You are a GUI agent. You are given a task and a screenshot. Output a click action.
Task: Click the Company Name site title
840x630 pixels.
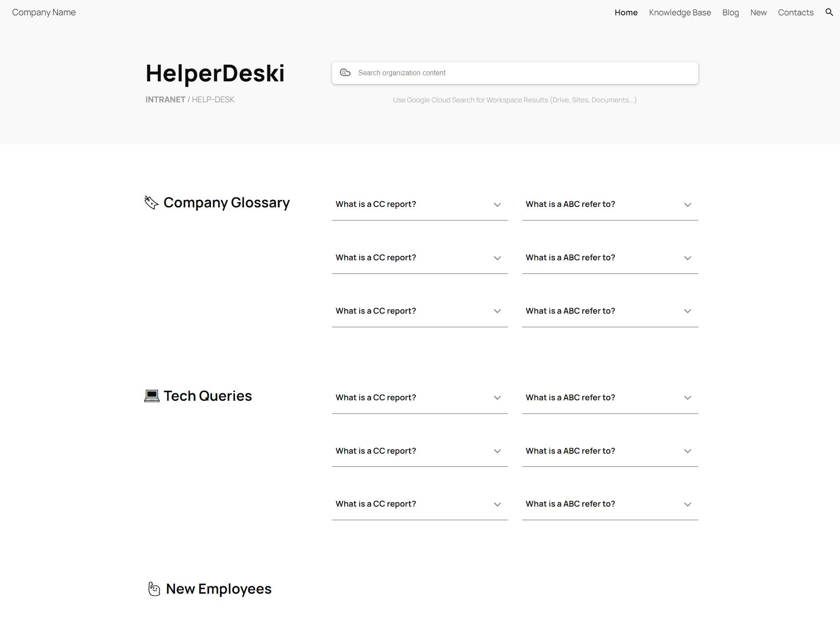44,13
